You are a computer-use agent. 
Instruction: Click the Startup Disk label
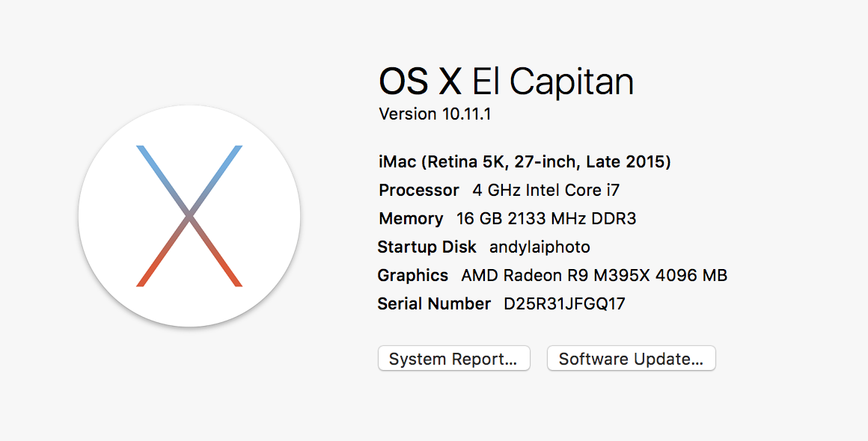(427, 247)
